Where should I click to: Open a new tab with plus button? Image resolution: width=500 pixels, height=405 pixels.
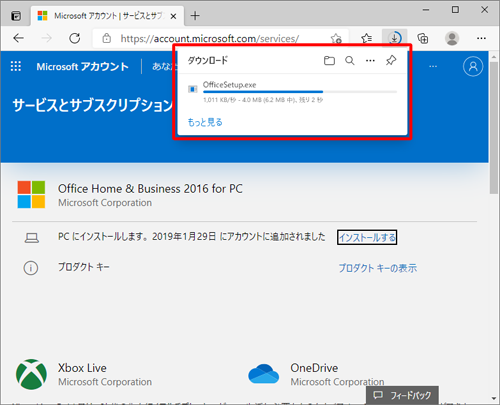[195, 16]
